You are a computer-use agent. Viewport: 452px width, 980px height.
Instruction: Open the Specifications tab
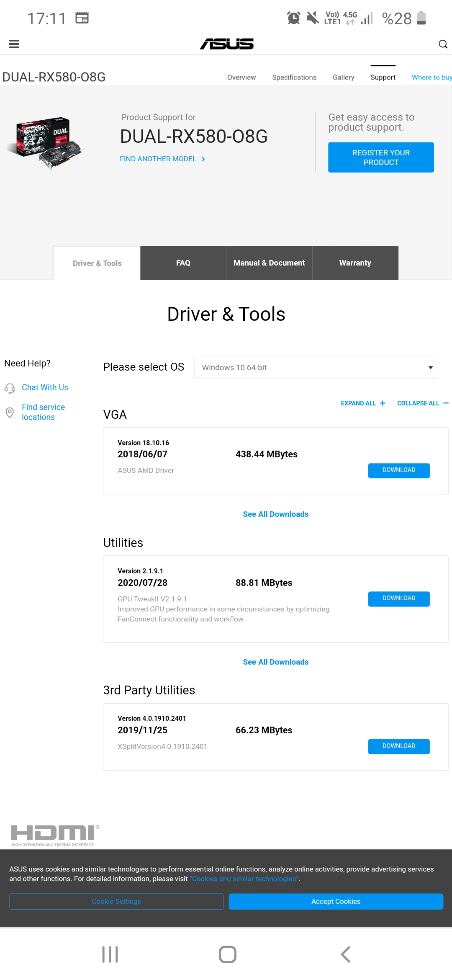coord(294,77)
